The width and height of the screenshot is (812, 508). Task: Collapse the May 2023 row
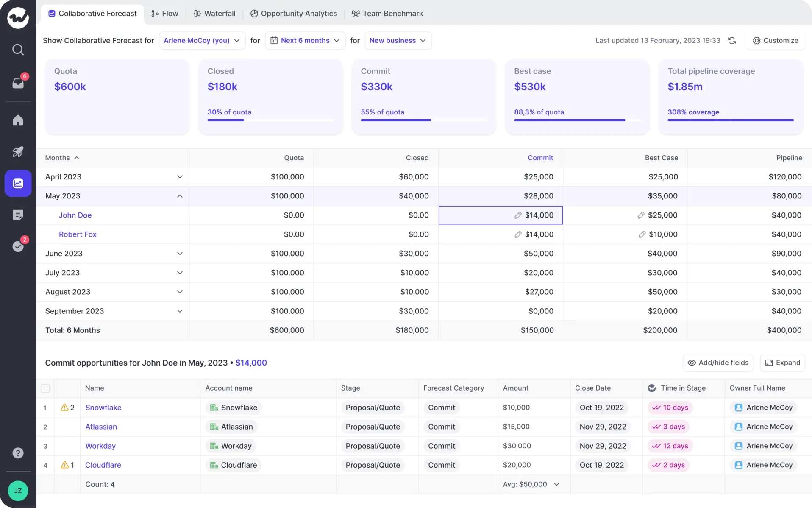click(180, 196)
